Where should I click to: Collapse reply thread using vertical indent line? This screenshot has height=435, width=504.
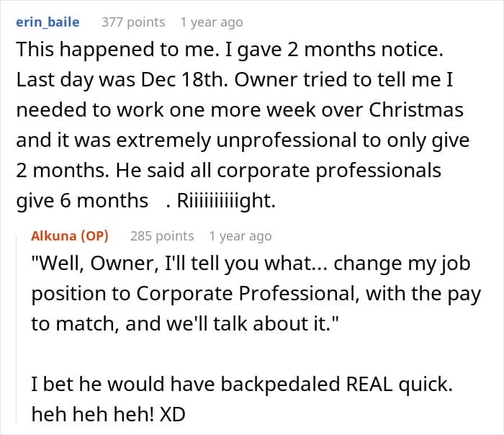(17, 328)
